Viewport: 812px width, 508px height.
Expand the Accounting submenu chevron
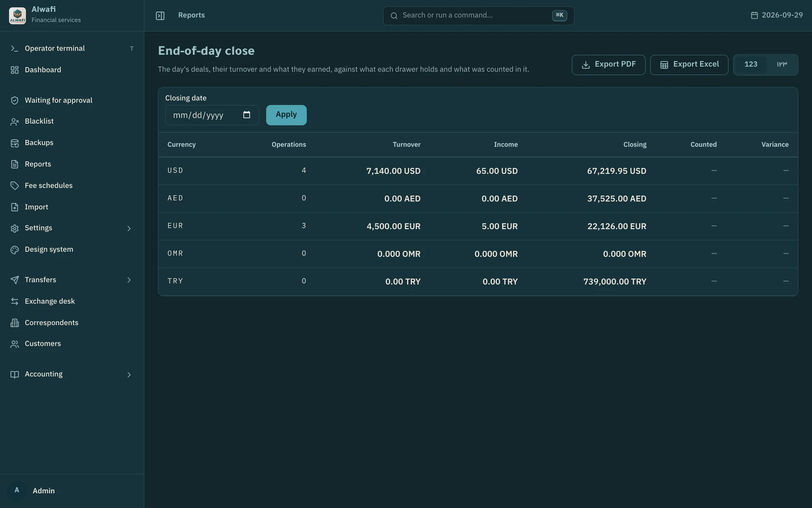(x=129, y=375)
